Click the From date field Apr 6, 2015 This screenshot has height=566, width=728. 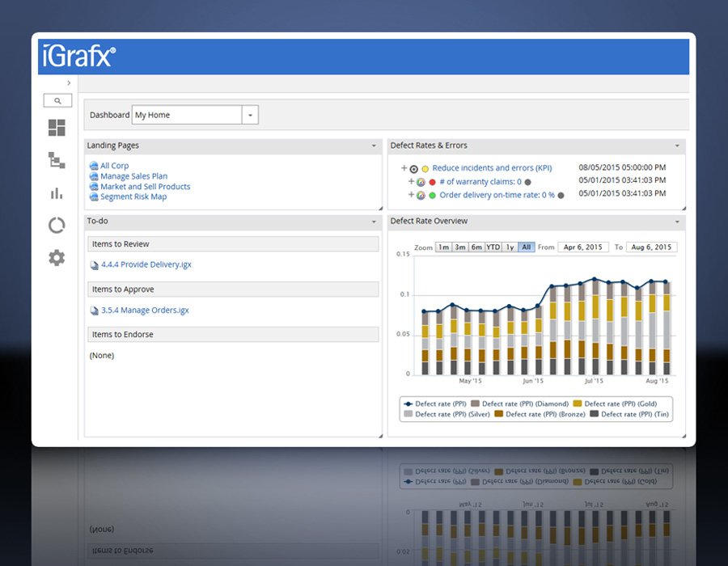coord(582,247)
